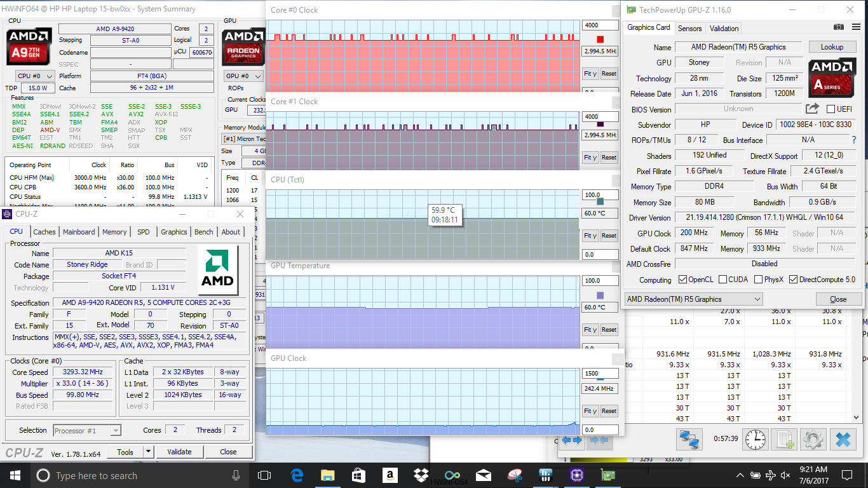
Task: Open the GPU #0 selector dropdown
Action: tap(243, 76)
